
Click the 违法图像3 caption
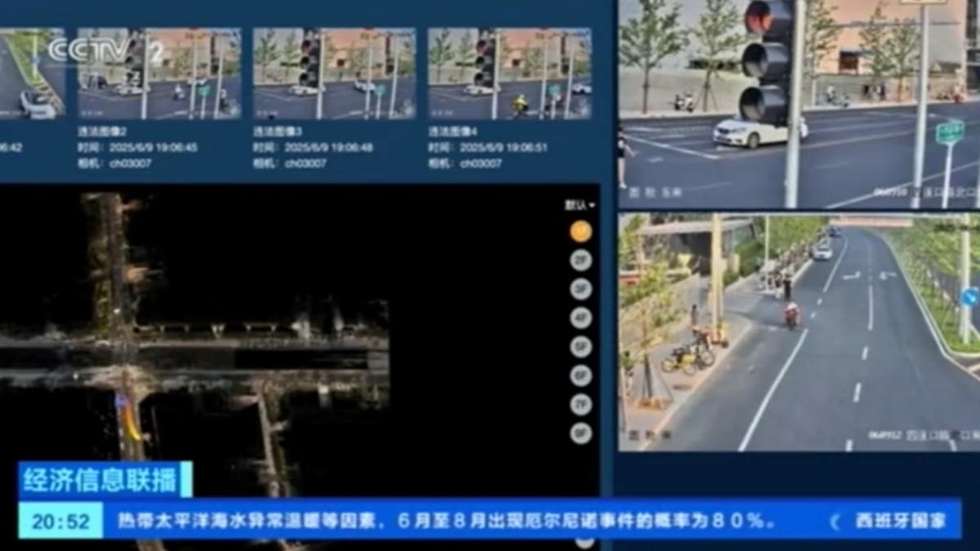point(278,132)
